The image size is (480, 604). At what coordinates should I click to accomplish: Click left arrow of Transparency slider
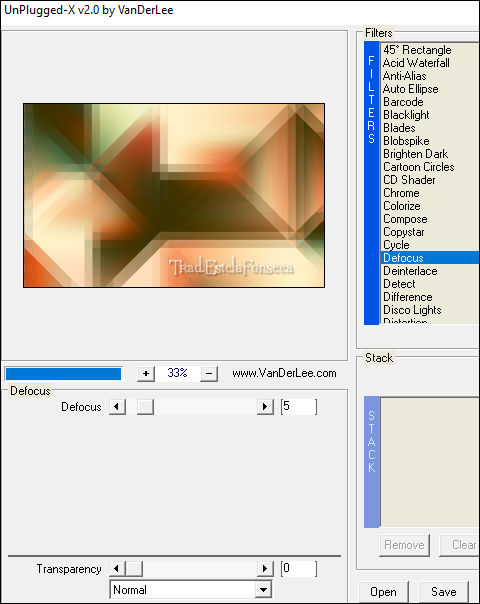click(x=117, y=569)
